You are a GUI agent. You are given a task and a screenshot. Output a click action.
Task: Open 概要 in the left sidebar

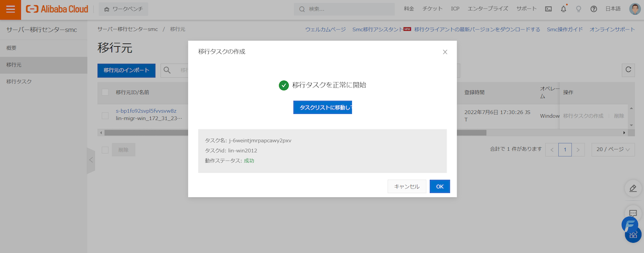(11, 48)
